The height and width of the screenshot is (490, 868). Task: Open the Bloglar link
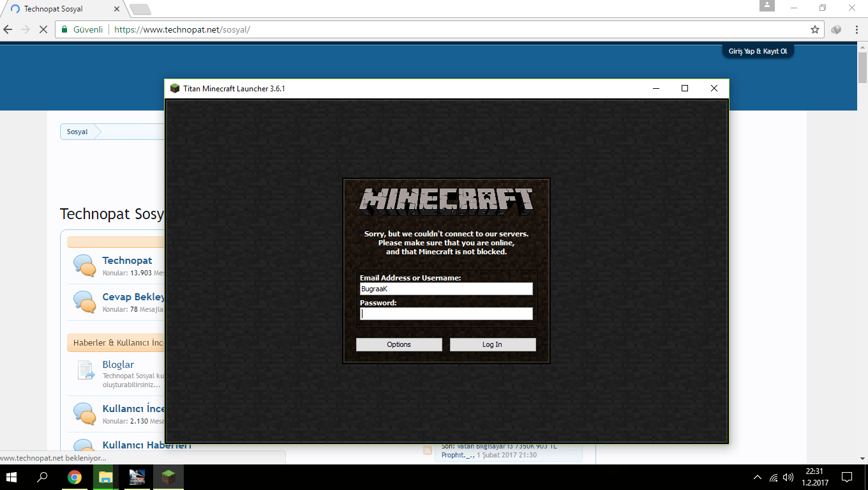pos(118,364)
